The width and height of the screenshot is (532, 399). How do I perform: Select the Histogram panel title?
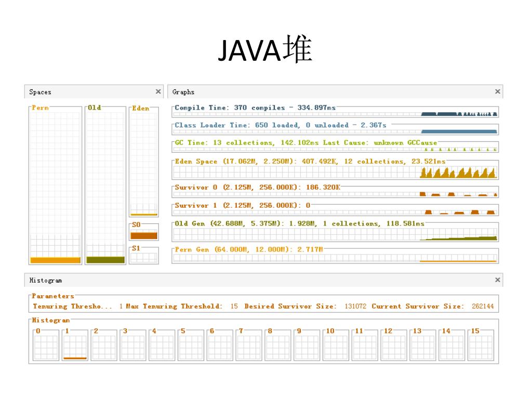[x=46, y=280]
